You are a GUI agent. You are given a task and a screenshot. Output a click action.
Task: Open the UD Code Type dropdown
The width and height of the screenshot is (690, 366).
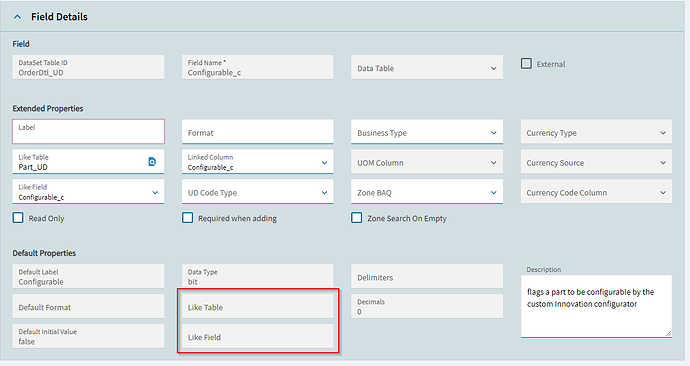pyautogui.click(x=257, y=192)
